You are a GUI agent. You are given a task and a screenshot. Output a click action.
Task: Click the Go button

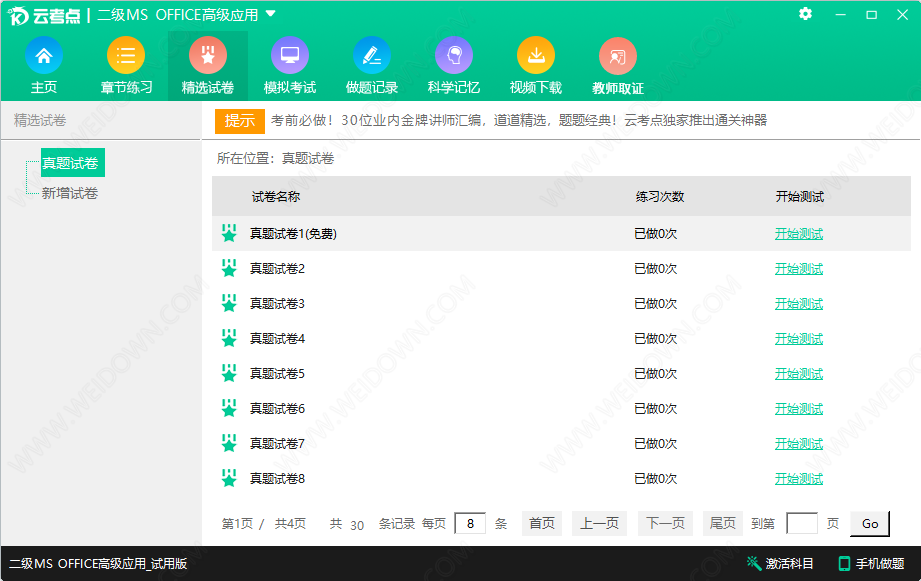[870, 523]
